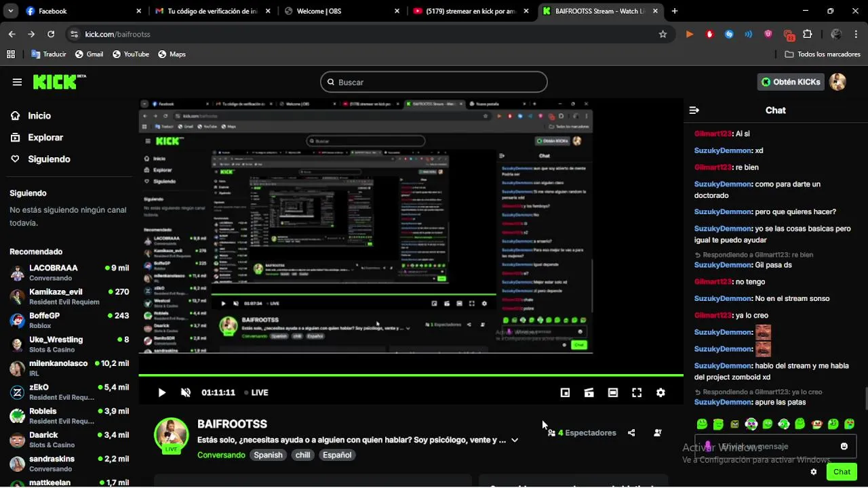The image size is (868, 488).
Task: Enter fullscreen on the video player
Action: [637, 392]
